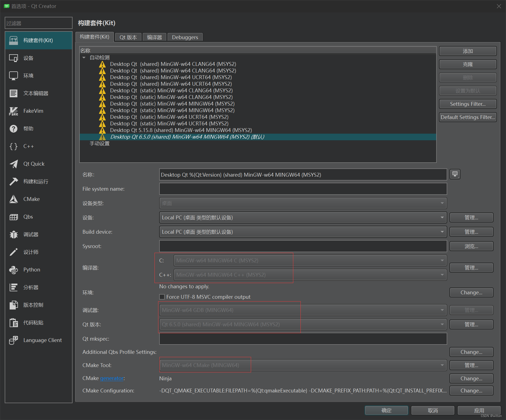Click the kit icon button beside the name field
506x420 pixels.
[x=455, y=174]
